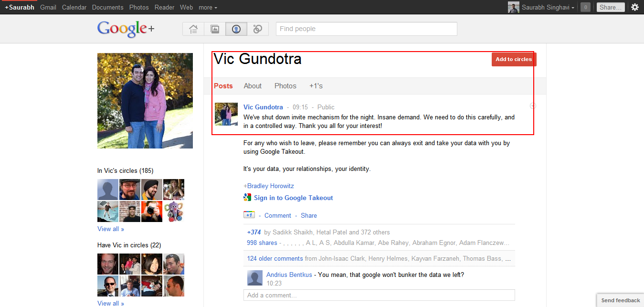
Task: Expand the 'more' menu in top bar
Action: (x=208, y=7)
